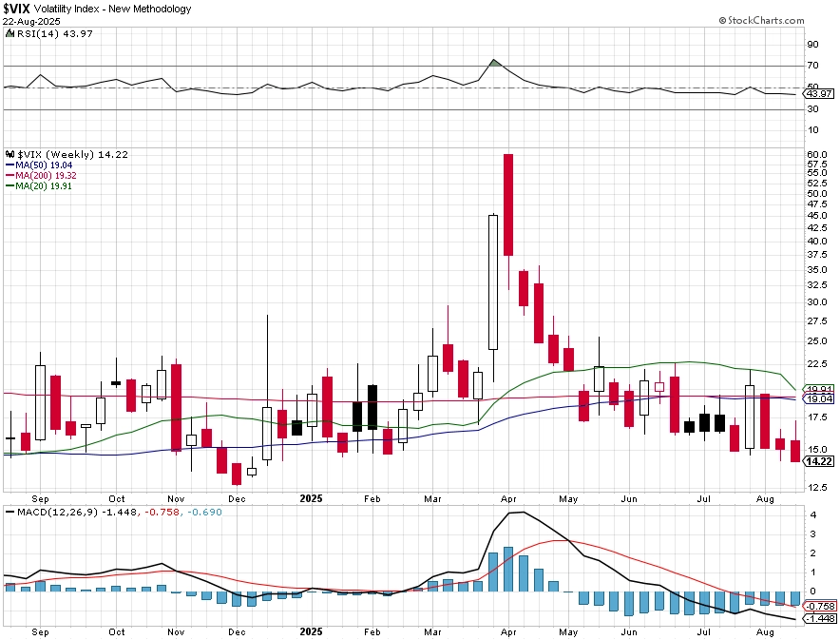The height and width of the screenshot is (640, 840).
Task: Click the green RSI overbought peak marker
Action: [x=495, y=63]
